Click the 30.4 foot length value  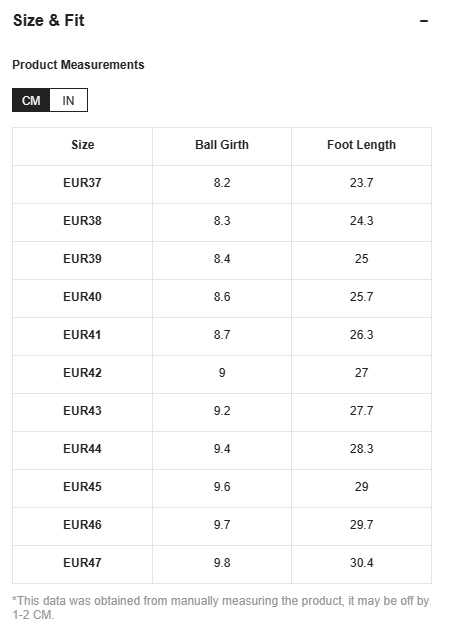(x=361, y=563)
